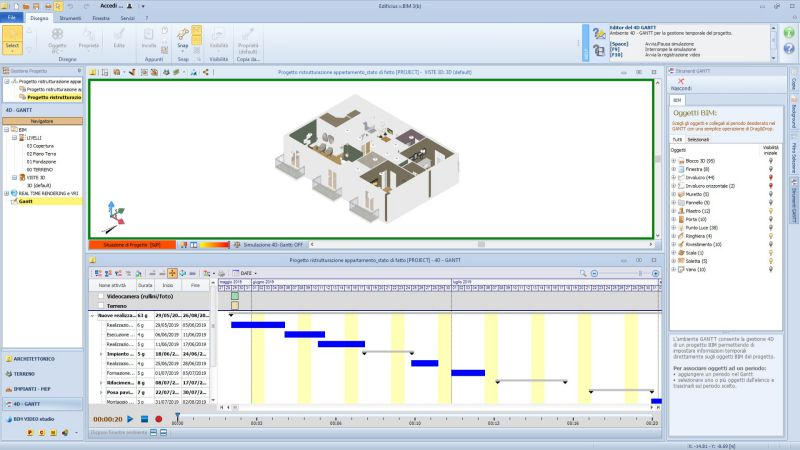This screenshot has height=450, width=800.
Task: Click the magnifier icon in Gantt toolbar
Action: (x=583, y=273)
